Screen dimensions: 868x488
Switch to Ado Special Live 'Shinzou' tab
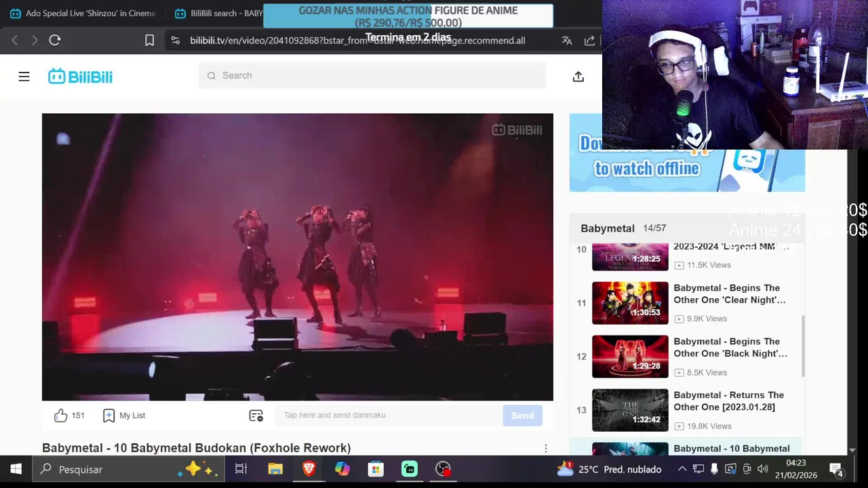(x=83, y=14)
